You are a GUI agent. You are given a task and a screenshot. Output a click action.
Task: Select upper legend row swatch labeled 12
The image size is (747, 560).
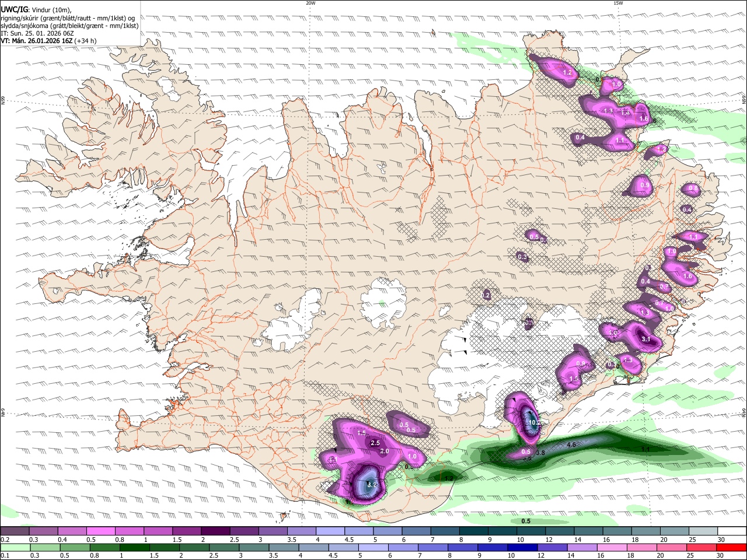(x=560, y=531)
